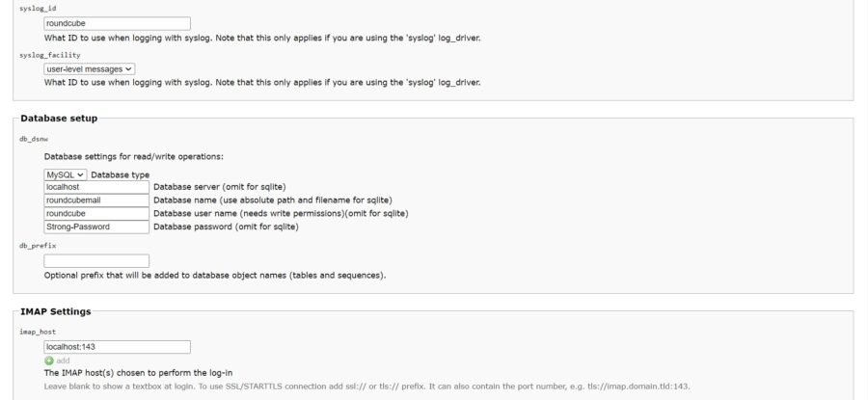868x400 pixels.
Task: Click the db_prefix setting label
Action: click(38, 246)
